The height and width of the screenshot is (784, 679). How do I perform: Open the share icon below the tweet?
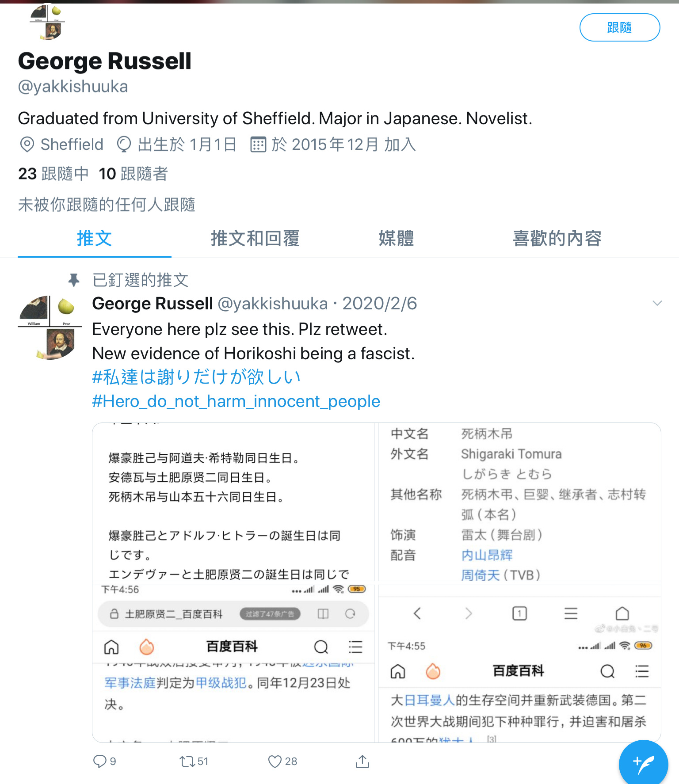pyautogui.click(x=362, y=761)
